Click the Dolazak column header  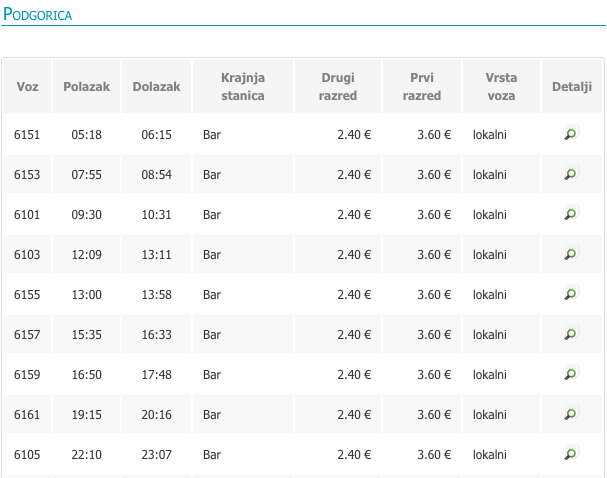(156, 86)
